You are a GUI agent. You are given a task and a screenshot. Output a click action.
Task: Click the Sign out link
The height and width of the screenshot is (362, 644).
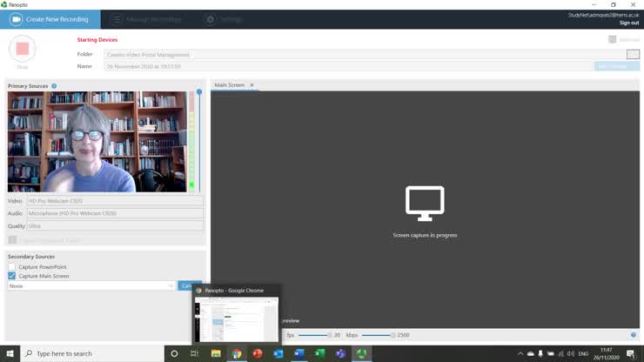click(629, 23)
